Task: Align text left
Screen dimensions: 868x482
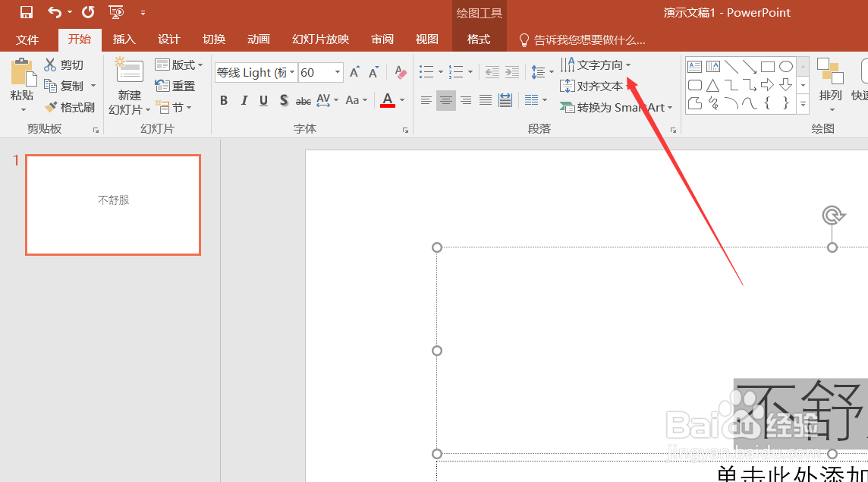Action: point(426,100)
